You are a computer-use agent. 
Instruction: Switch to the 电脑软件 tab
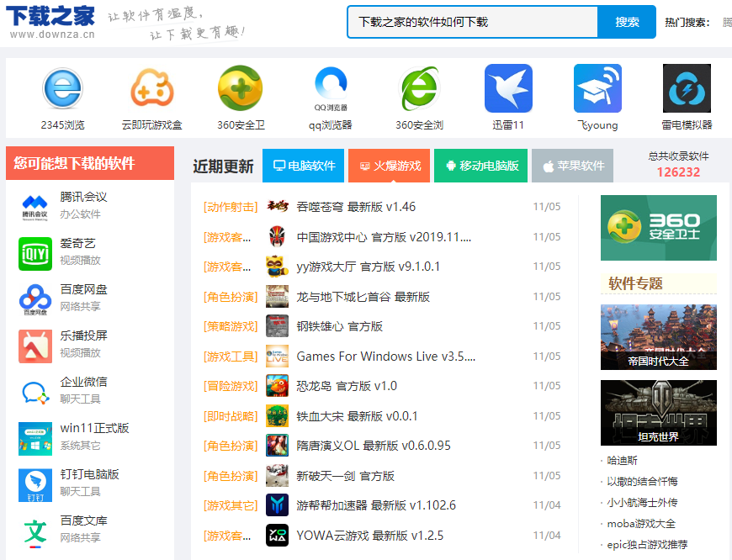click(x=303, y=166)
